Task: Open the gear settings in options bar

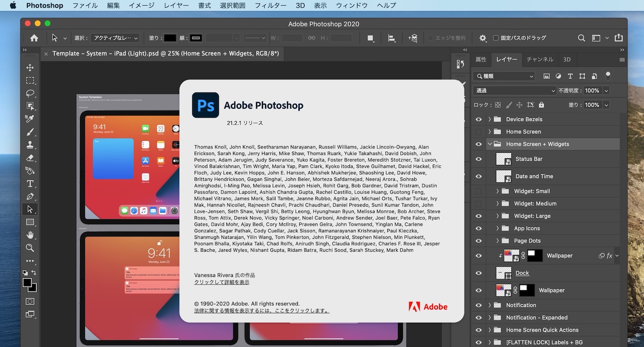Action: [483, 38]
